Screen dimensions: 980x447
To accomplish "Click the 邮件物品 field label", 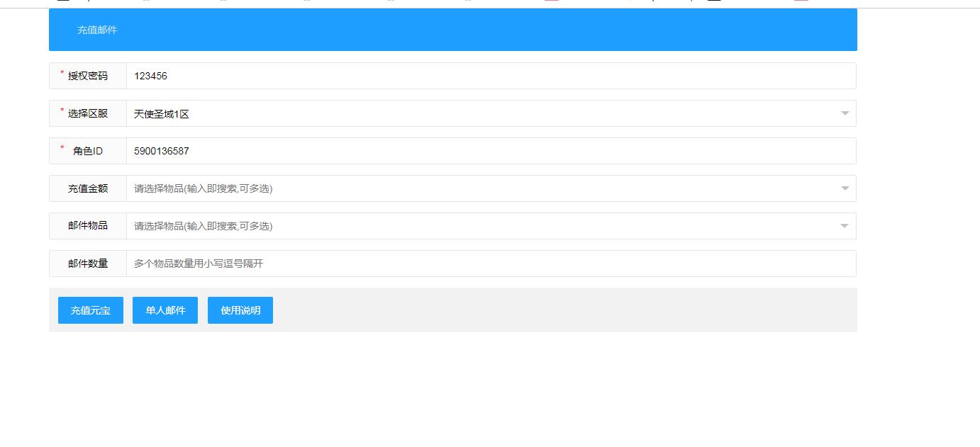I will 88,226.
